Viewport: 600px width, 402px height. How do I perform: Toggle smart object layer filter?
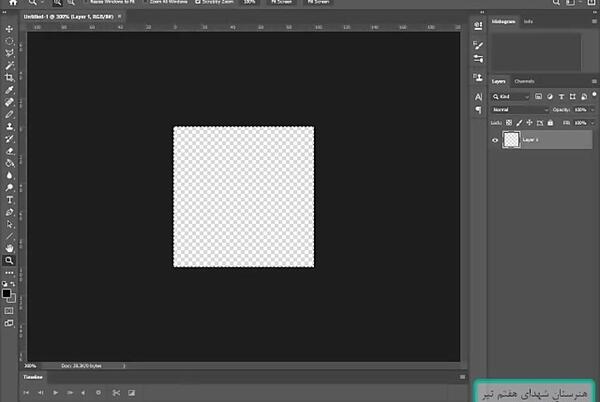pos(584,97)
